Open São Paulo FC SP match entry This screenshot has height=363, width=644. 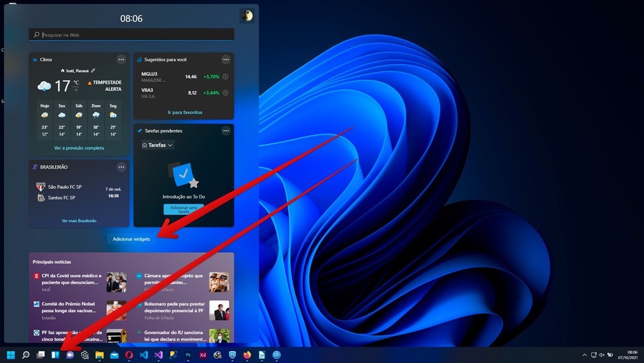(x=65, y=187)
